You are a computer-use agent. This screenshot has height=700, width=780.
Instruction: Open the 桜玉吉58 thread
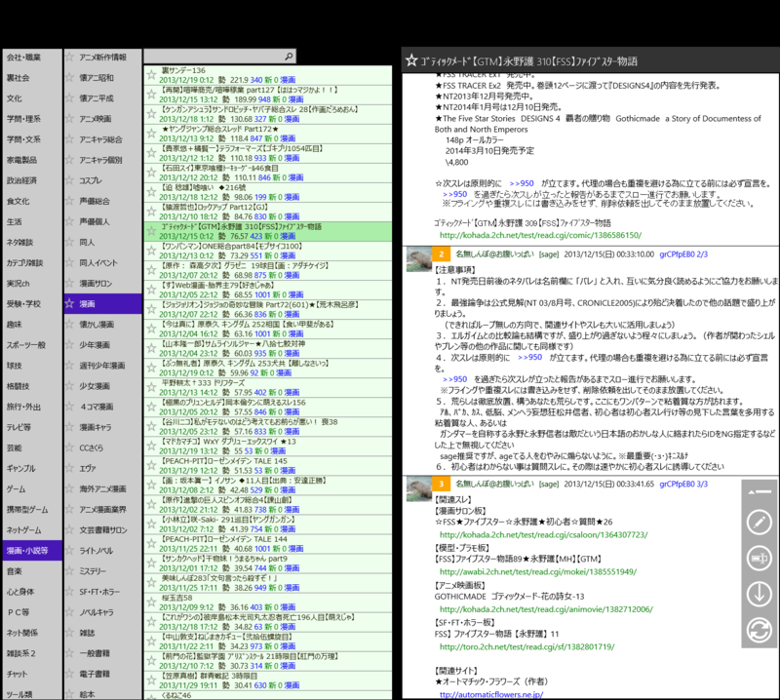click(x=267, y=603)
